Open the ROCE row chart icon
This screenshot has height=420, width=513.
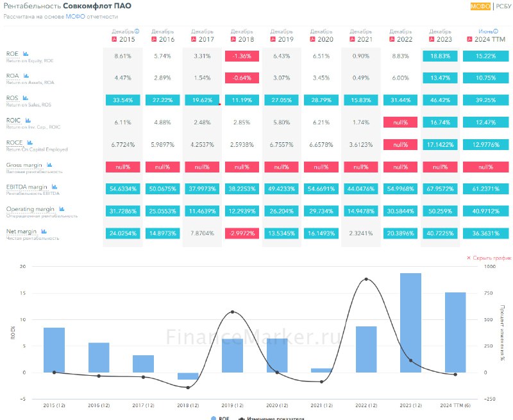click(29, 142)
